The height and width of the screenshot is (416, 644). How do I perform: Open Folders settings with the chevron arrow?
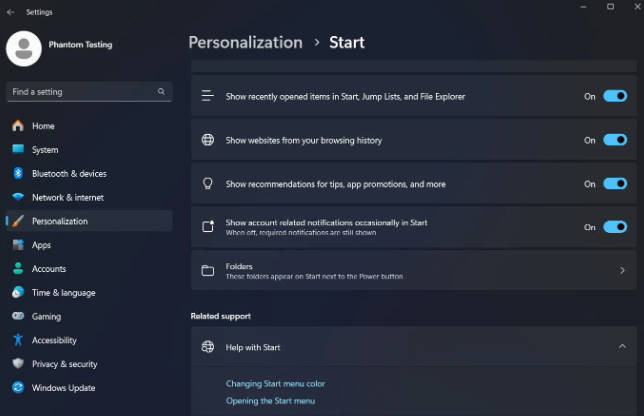tap(622, 270)
